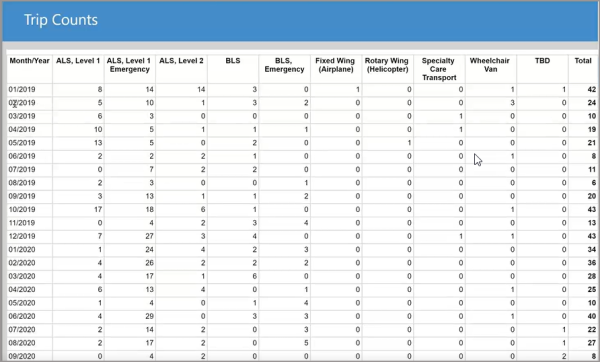Click the 11/2019 row label
Screen dimensions: 600x362
point(22,223)
